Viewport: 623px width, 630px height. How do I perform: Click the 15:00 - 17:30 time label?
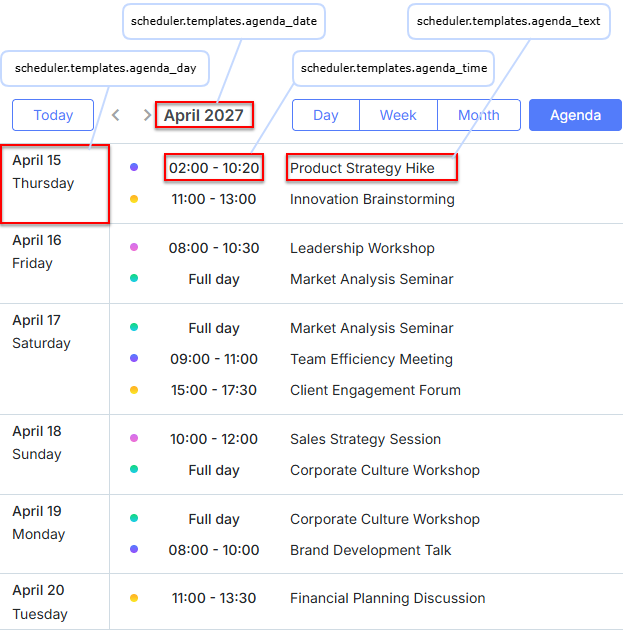pos(214,390)
